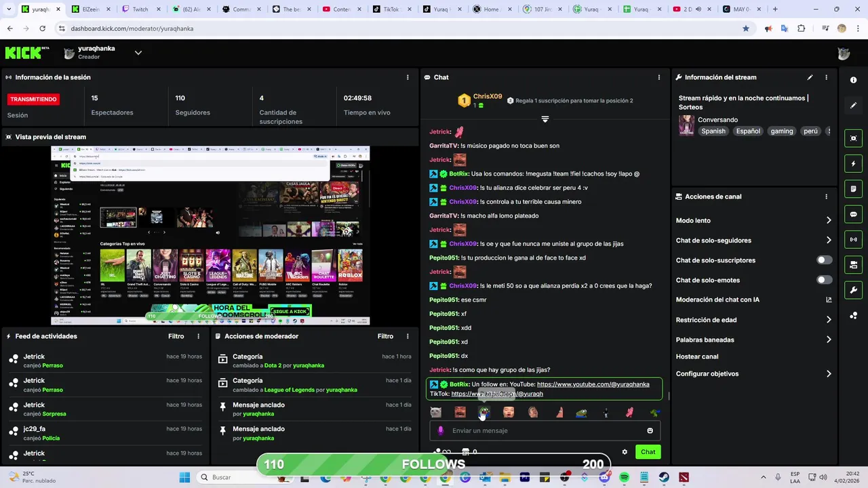Open Steam from the taskbar
Image resolution: width=868 pixels, height=488 pixels.
[x=664, y=477]
